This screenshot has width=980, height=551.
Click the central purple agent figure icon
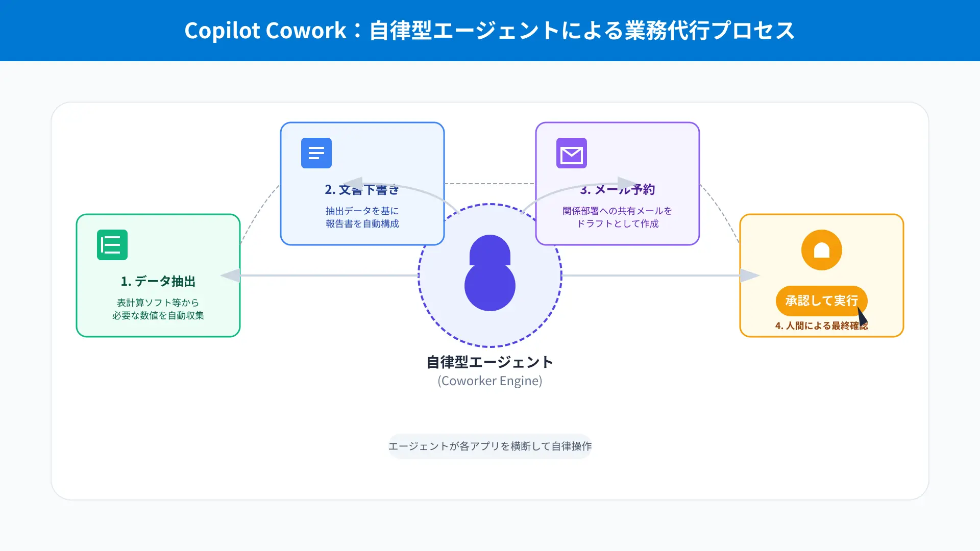(490, 273)
